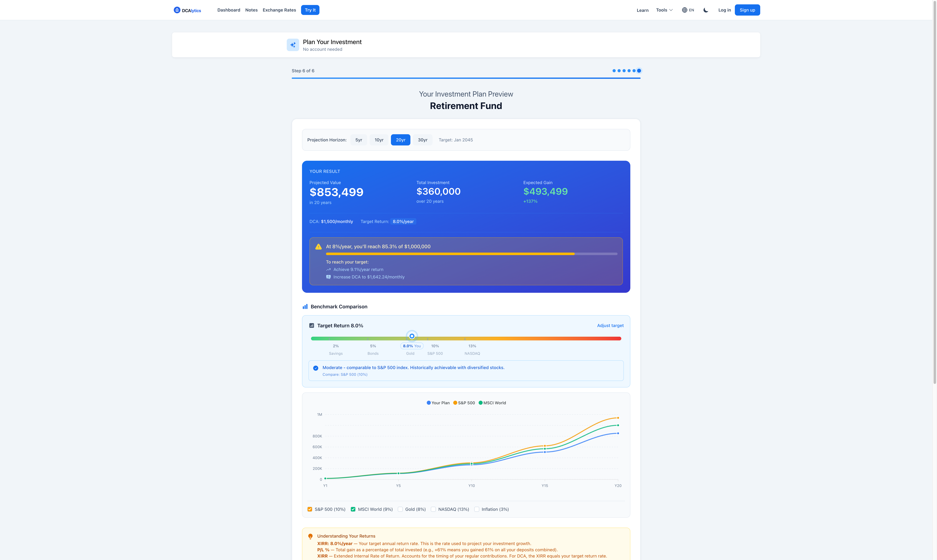Open the Exchange Rates page
This screenshot has height=560, width=937.
point(279,10)
